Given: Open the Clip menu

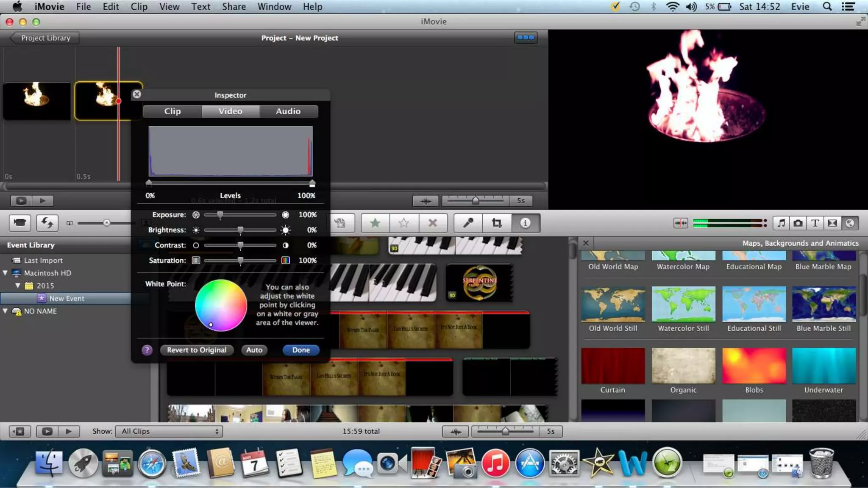Looking at the screenshot, I should click(139, 7).
